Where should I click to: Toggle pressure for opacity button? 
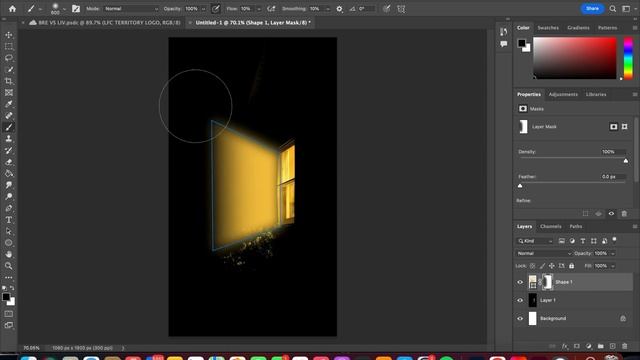point(216,9)
